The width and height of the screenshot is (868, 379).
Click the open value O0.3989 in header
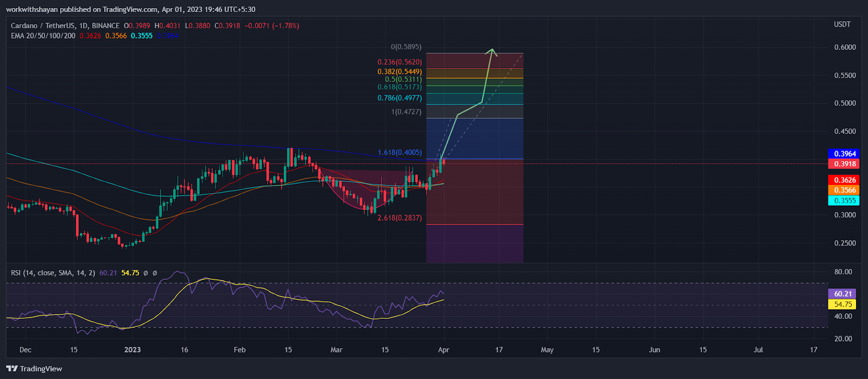(138, 25)
